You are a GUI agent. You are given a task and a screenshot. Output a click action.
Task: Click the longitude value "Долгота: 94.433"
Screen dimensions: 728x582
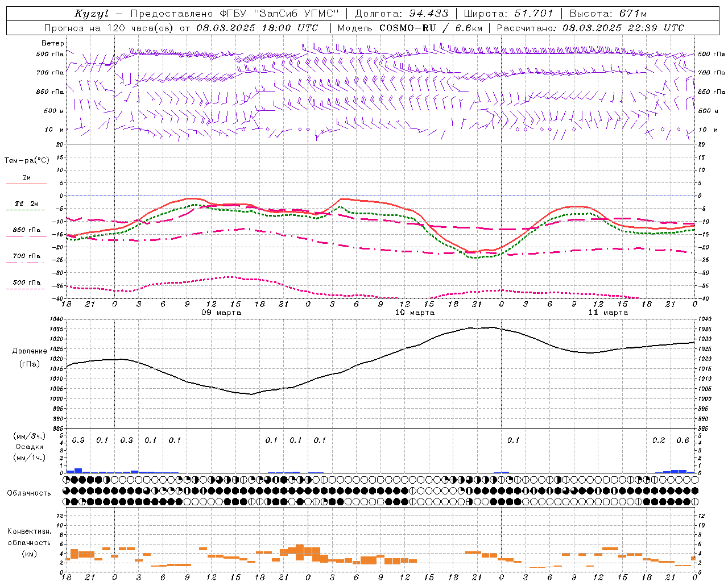click(x=402, y=14)
